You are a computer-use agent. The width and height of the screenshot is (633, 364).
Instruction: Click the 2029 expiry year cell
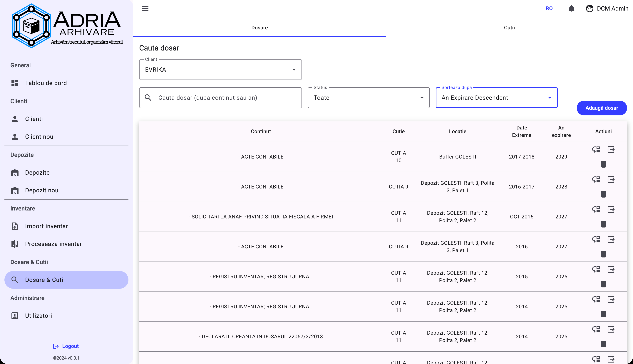pyautogui.click(x=561, y=157)
